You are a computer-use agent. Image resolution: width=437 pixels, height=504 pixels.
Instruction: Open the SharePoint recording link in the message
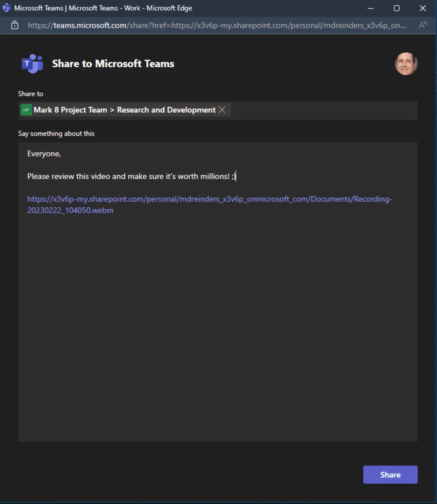pyautogui.click(x=209, y=199)
